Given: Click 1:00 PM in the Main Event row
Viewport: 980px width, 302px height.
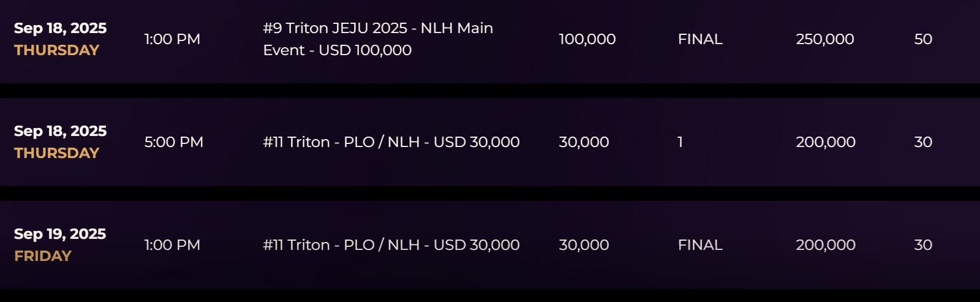Looking at the screenshot, I should (172, 39).
